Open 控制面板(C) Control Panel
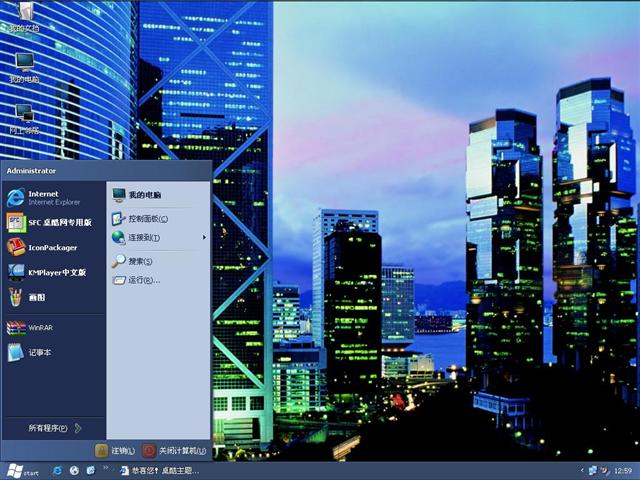 click(x=158, y=219)
